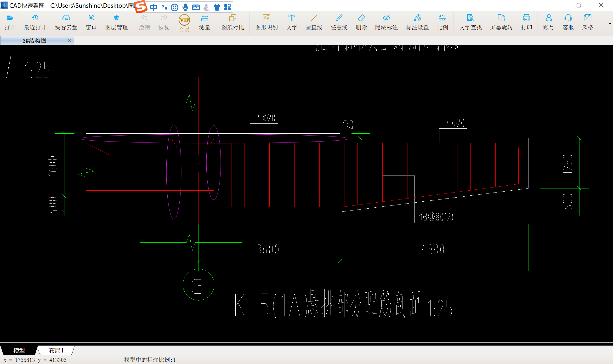The width and height of the screenshot is (613, 364).
Task: Change the 风格 style theme
Action: (x=588, y=23)
